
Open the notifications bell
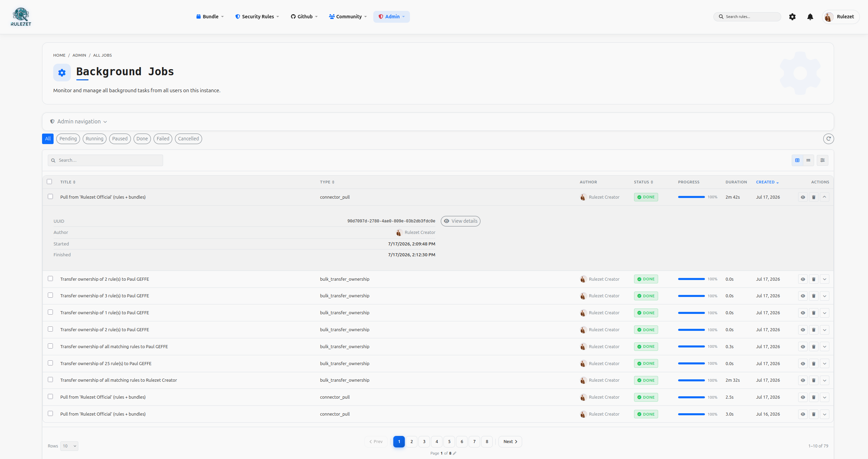coord(810,17)
